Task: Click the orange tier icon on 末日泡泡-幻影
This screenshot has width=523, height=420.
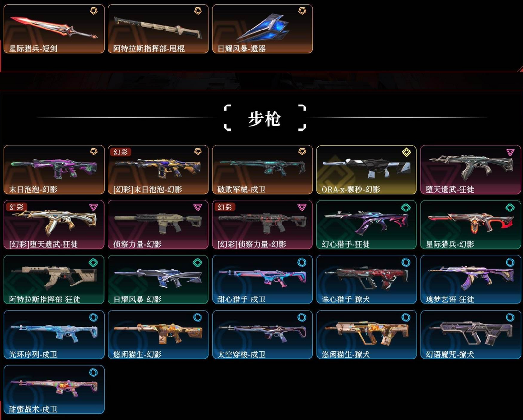Action: coord(94,151)
